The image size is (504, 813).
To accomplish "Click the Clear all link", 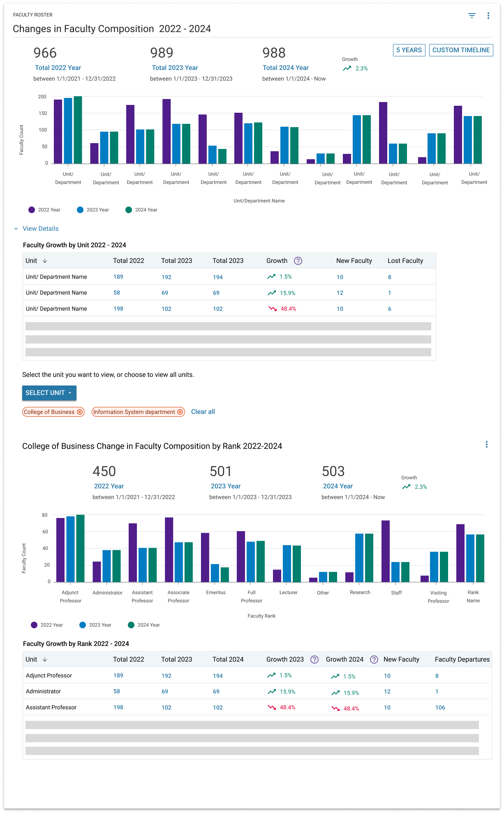I will (203, 412).
